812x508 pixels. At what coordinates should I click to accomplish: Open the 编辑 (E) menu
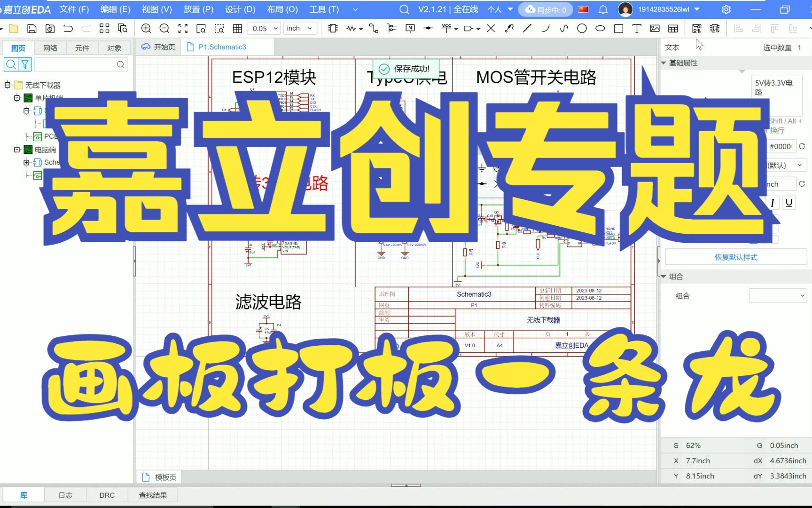coord(116,9)
